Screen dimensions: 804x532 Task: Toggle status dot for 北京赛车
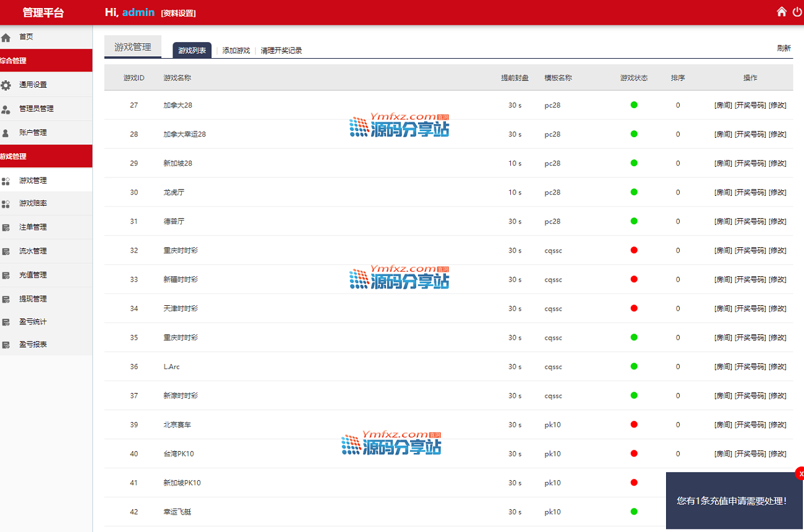coord(634,424)
